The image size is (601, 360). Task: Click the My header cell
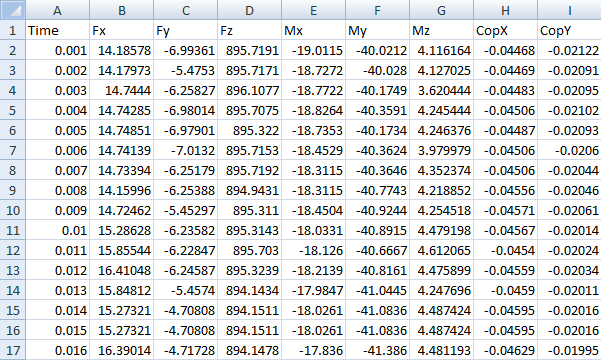(378, 30)
